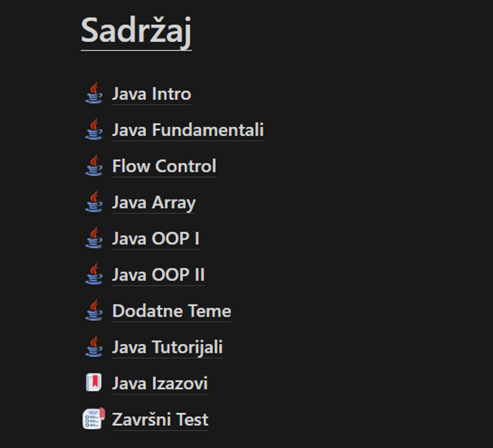Image resolution: width=493 pixels, height=448 pixels.
Task: Navigate to Java OOP I
Action: [x=156, y=239]
